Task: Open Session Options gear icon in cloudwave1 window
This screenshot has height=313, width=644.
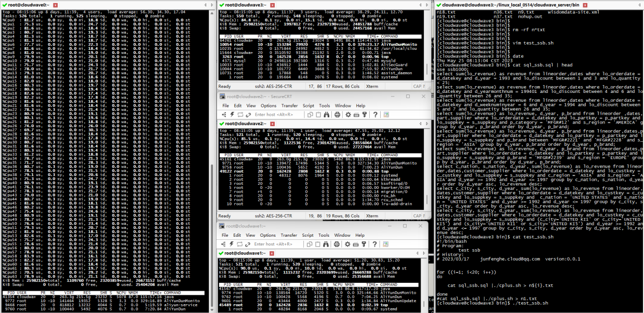Action: tap(347, 244)
